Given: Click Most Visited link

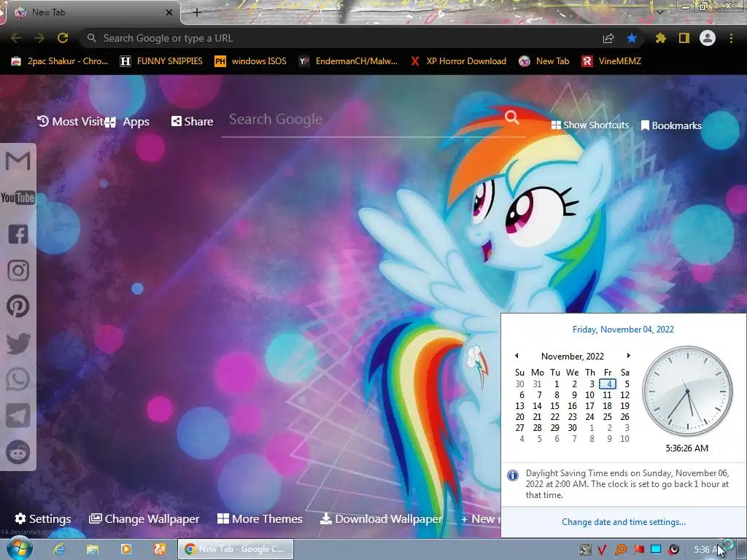Looking at the screenshot, I should coord(71,122).
